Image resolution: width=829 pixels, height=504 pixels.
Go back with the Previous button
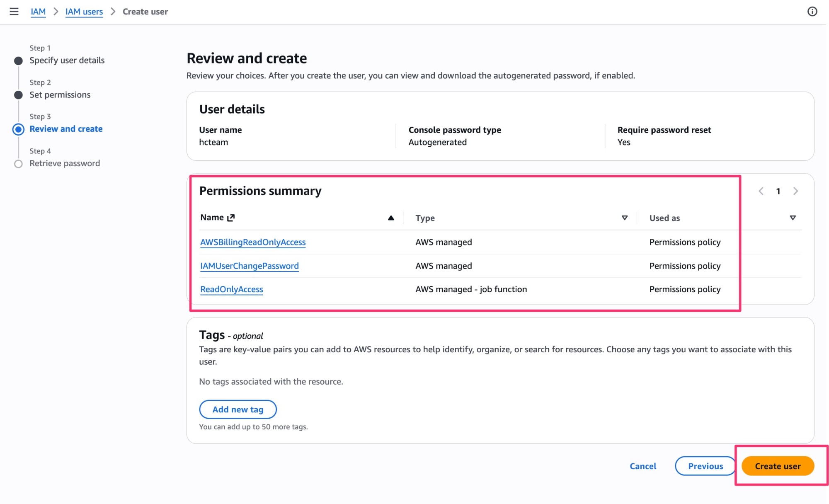click(x=705, y=466)
